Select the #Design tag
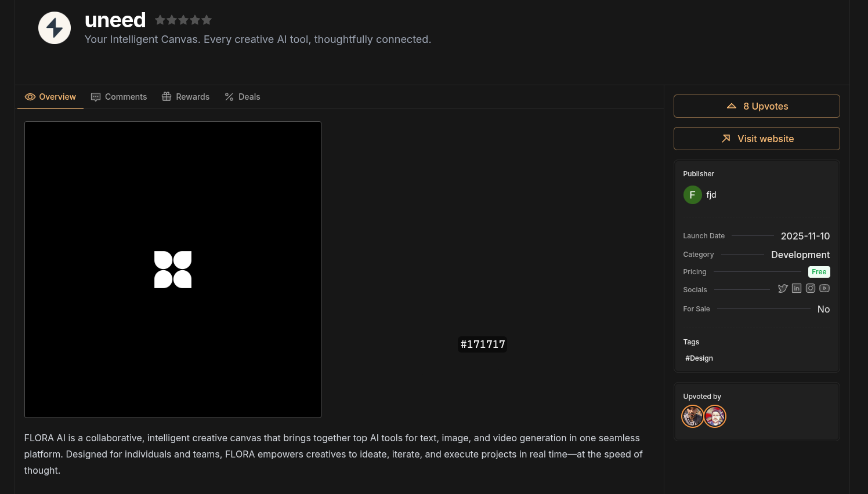The width and height of the screenshot is (868, 494). [x=699, y=358]
